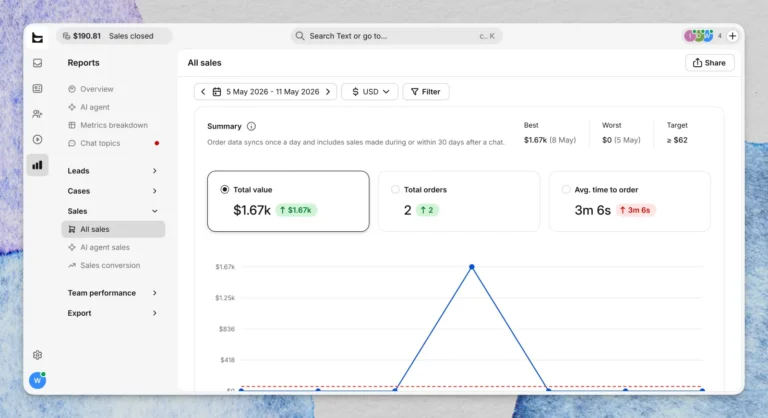Screen dimensions: 768x418
Task: Collapse the Sales section
Action: (x=113, y=211)
